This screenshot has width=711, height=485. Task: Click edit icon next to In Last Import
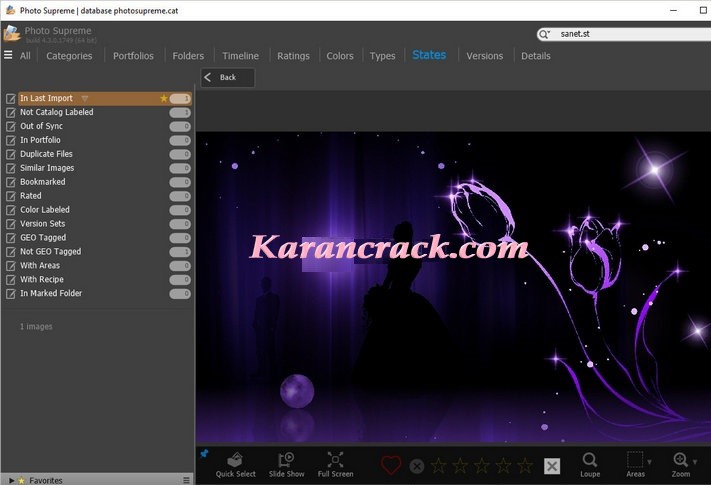[x=10, y=98]
